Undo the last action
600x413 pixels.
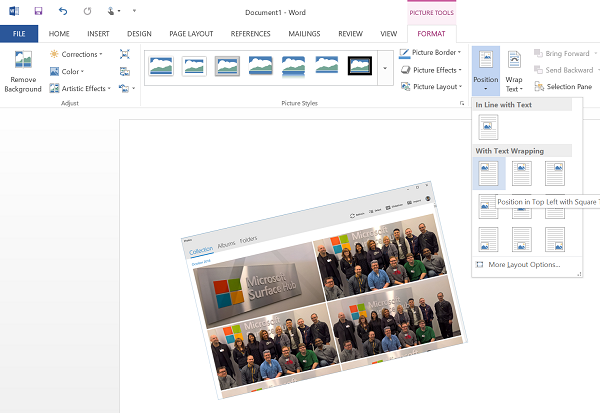(x=63, y=11)
